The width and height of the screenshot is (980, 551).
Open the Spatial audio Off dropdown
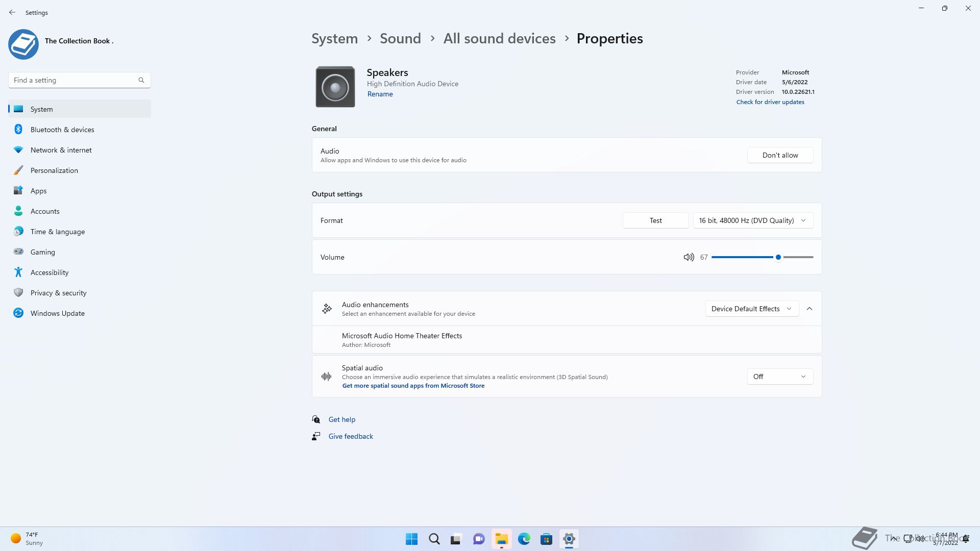[780, 377]
